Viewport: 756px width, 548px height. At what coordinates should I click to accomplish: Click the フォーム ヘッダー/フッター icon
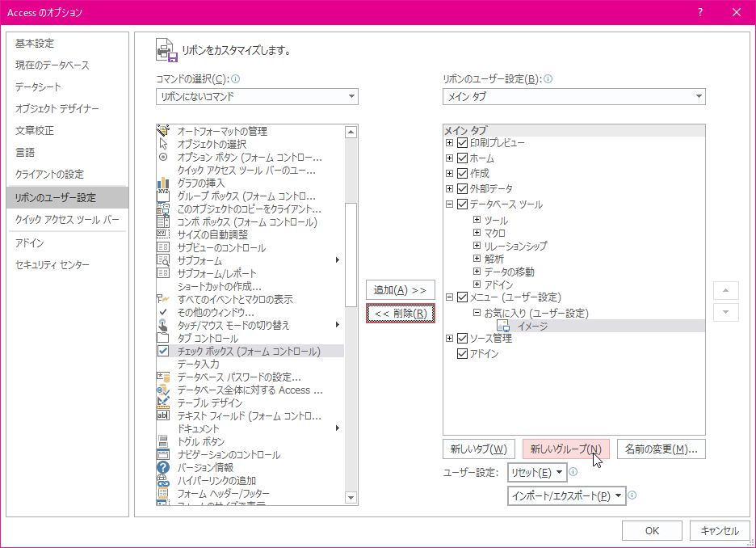click(x=163, y=493)
